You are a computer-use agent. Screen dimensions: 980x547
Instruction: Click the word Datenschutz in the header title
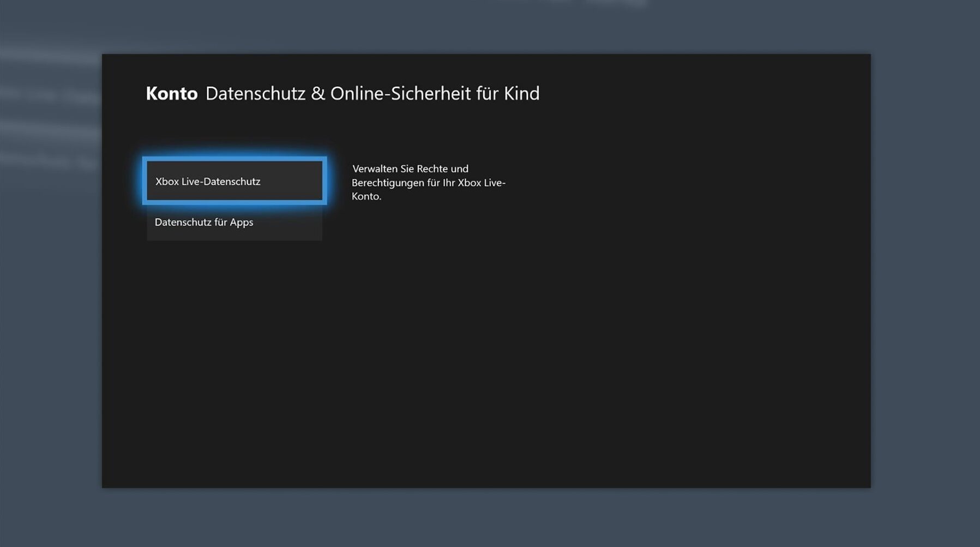(255, 94)
